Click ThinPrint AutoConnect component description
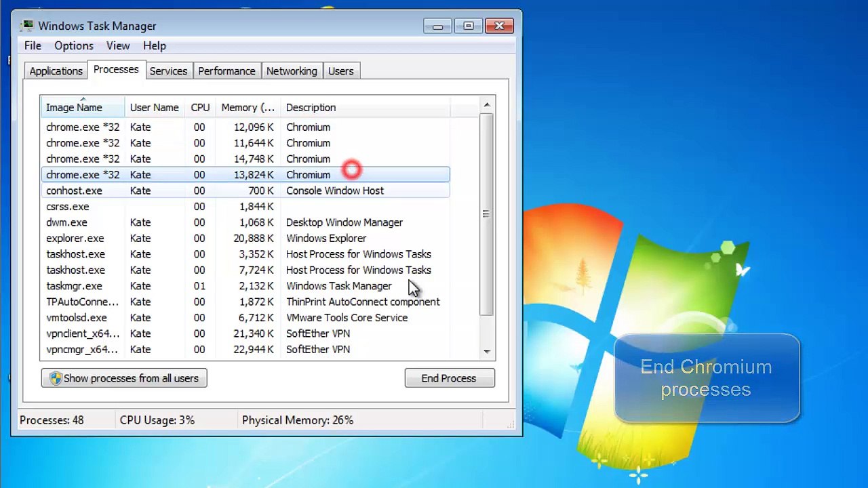 pyautogui.click(x=363, y=302)
